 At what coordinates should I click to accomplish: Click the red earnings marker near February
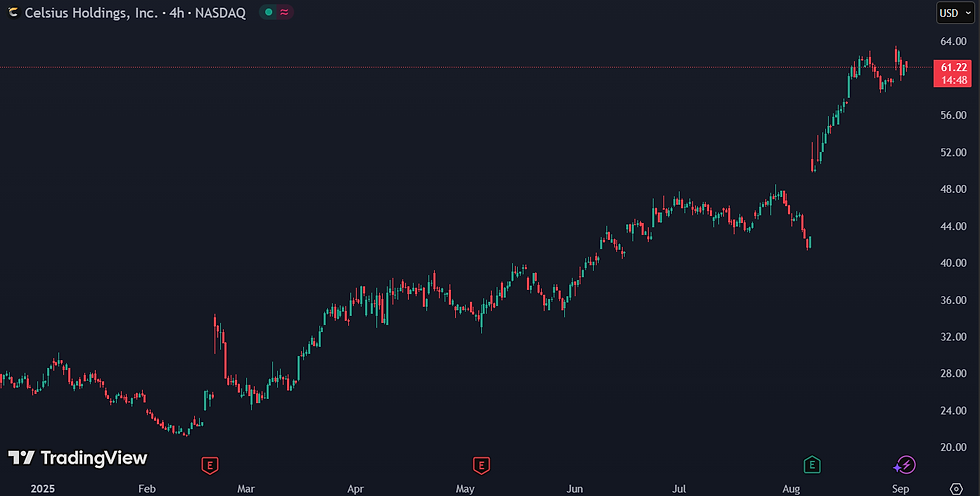tap(210, 465)
